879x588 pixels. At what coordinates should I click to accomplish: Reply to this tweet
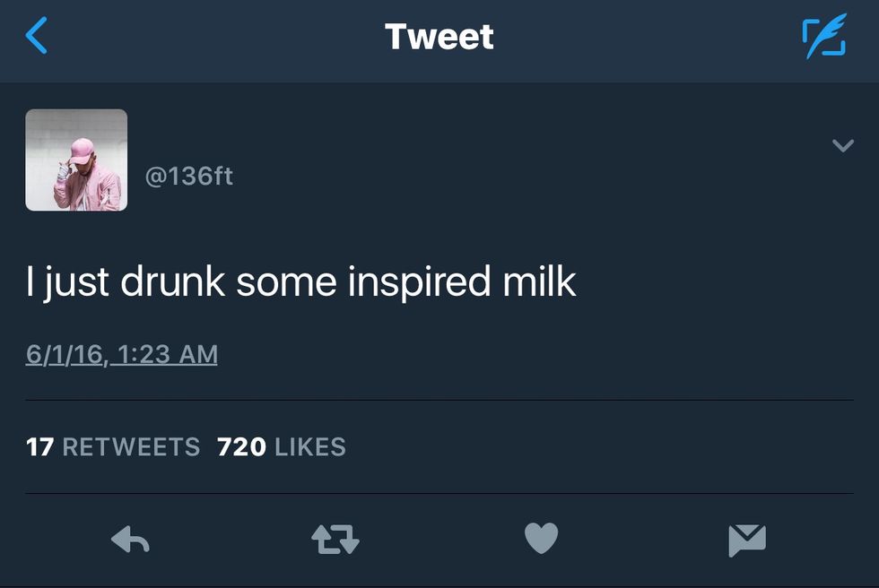pos(130,539)
